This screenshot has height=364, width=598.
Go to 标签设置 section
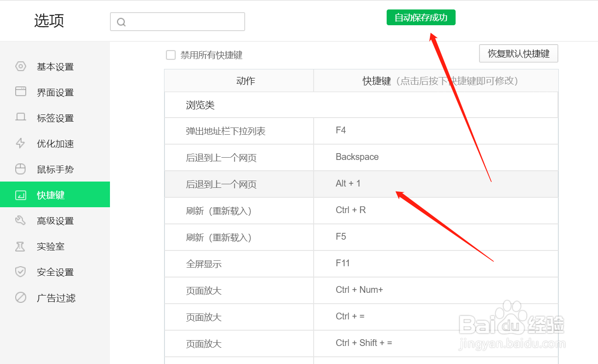tap(55, 118)
